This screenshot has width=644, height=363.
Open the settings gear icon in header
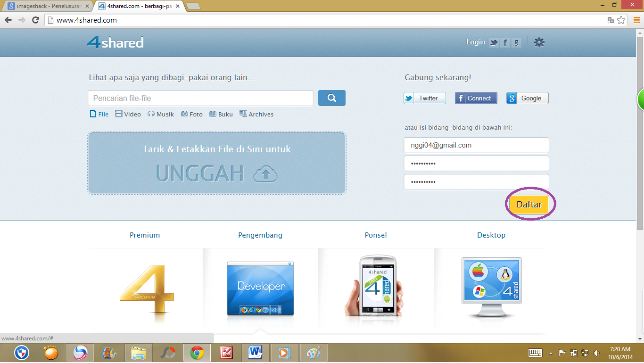click(539, 42)
